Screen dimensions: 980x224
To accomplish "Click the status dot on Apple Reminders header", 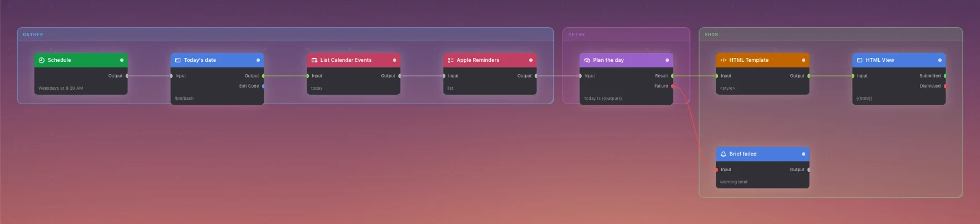I will point(531,60).
